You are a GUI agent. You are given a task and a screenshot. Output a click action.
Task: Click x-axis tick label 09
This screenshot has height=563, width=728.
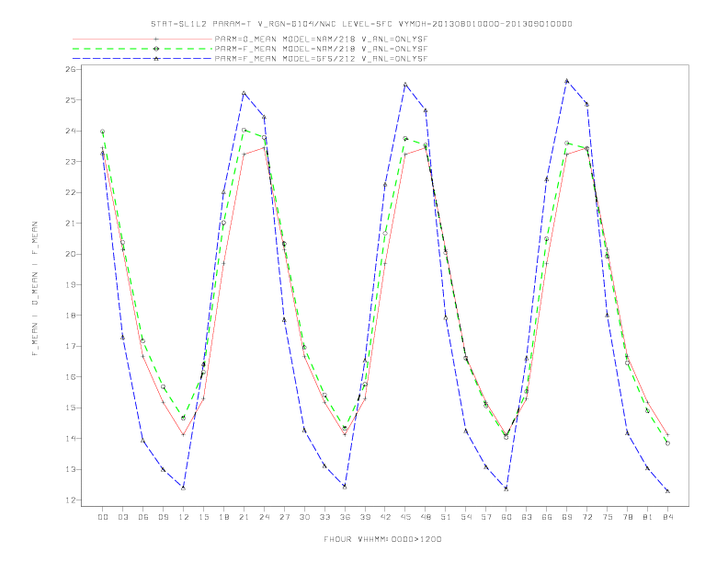tap(163, 517)
